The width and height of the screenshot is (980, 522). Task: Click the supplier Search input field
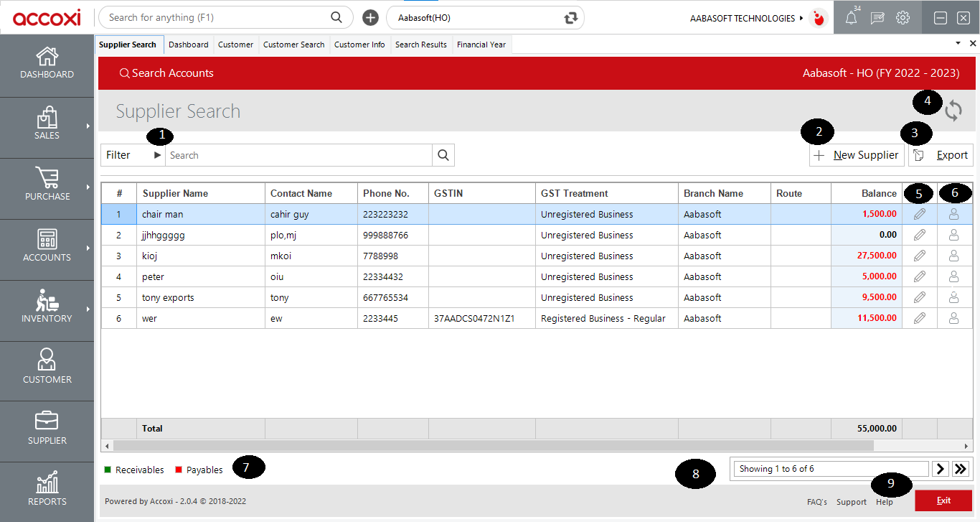click(298, 155)
